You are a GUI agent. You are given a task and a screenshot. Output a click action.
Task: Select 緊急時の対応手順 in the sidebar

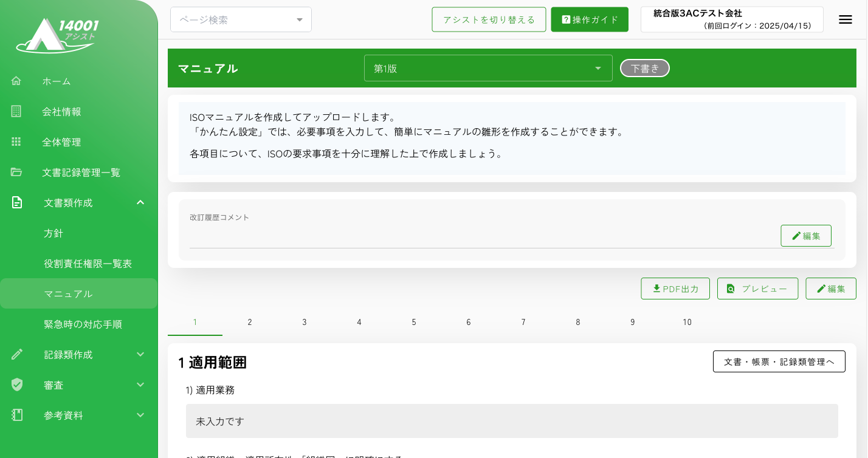tap(83, 324)
